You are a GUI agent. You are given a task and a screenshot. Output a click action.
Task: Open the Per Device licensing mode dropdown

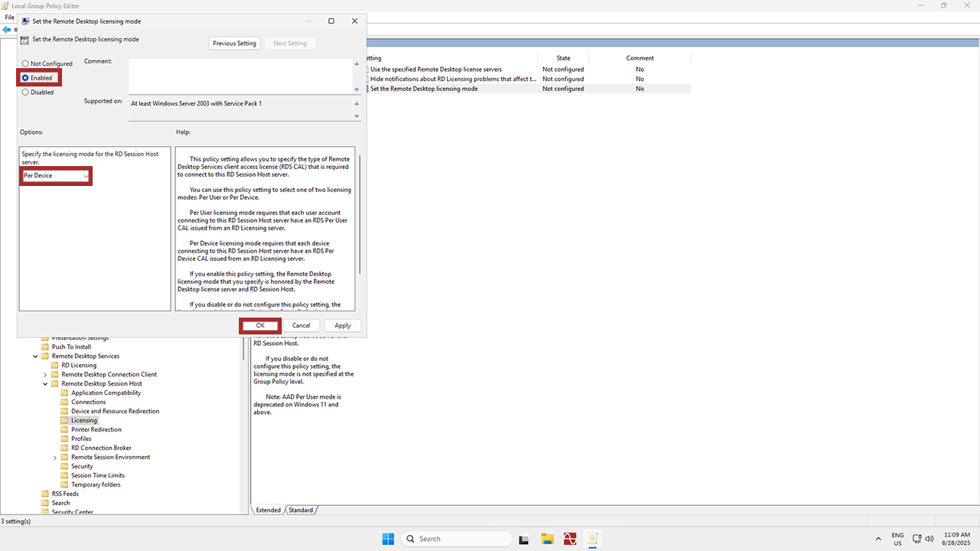[x=56, y=176]
